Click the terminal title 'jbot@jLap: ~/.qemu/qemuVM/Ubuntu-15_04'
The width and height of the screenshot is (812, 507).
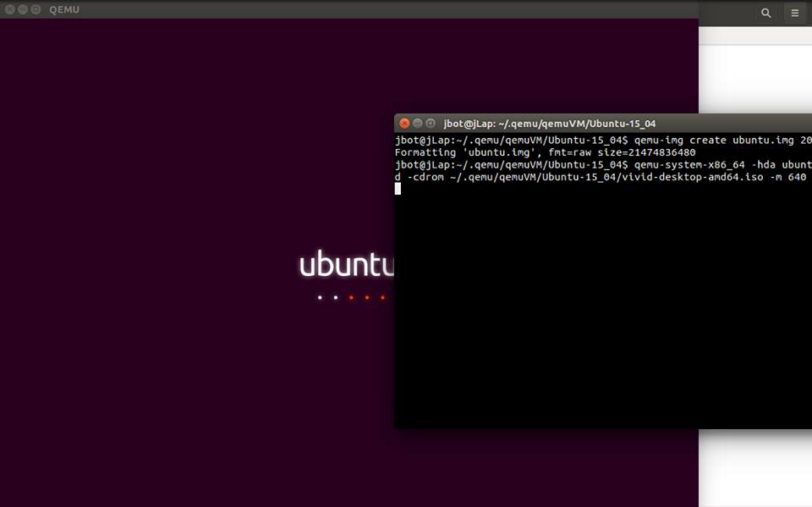(550, 124)
